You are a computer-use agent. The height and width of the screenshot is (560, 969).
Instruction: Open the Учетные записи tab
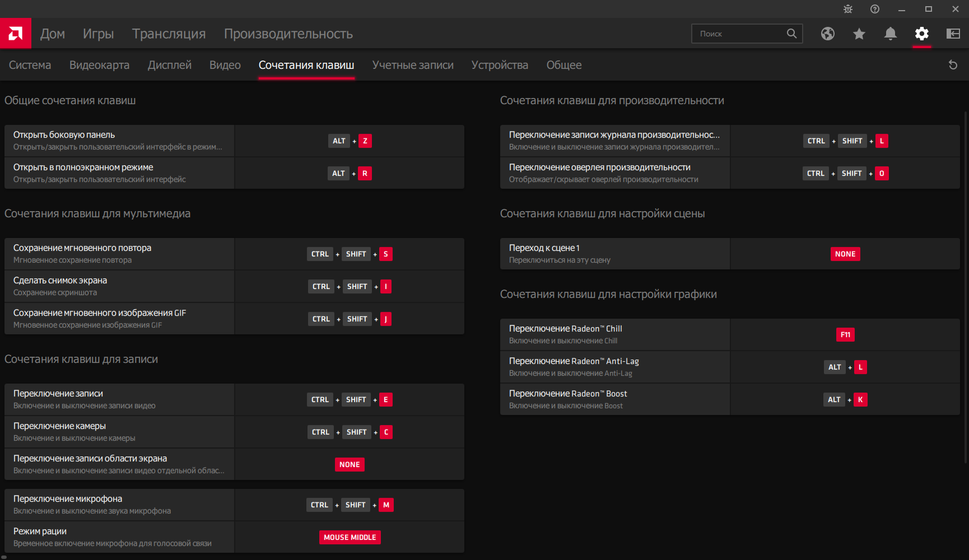coord(413,65)
